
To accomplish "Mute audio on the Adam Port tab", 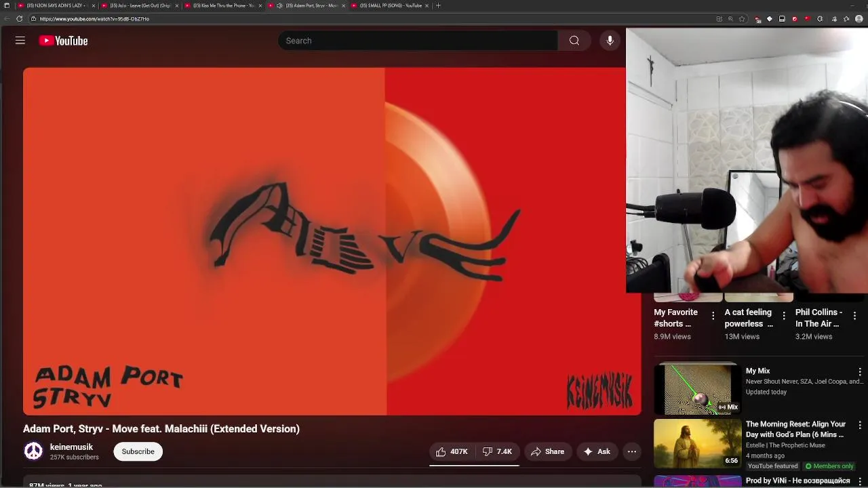I will coord(279,5).
